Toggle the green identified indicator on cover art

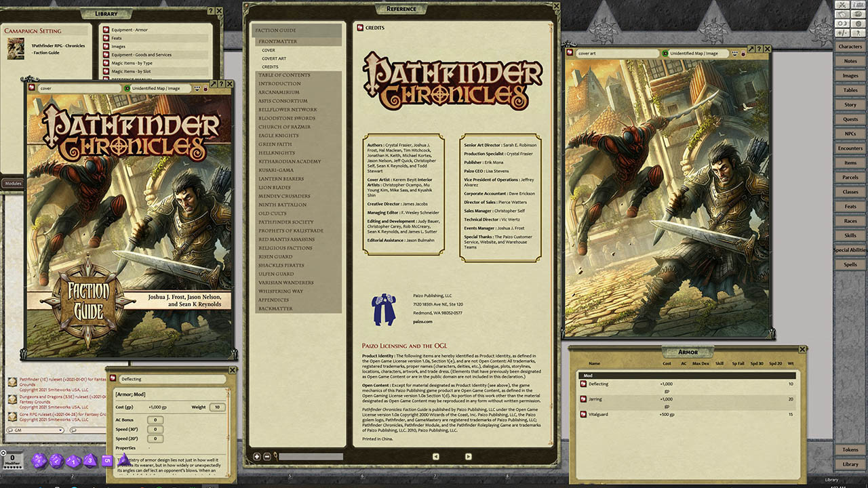666,53
